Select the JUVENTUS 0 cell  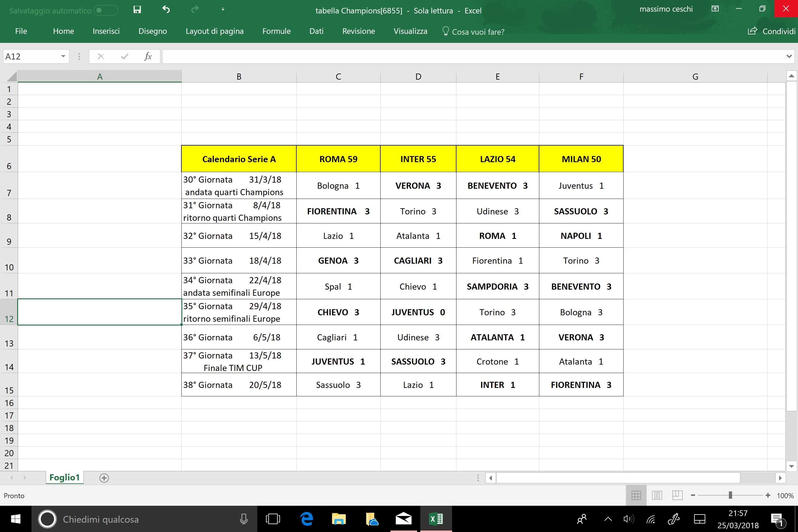pos(418,312)
